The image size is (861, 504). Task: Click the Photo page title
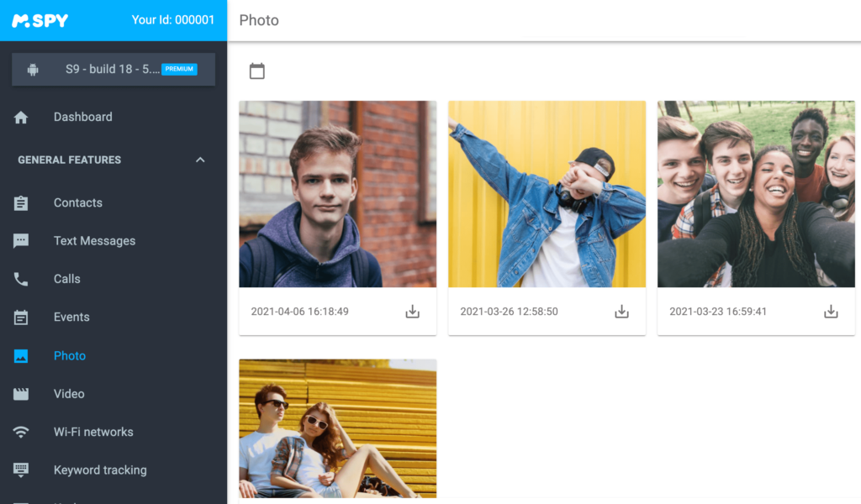click(259, 20)
